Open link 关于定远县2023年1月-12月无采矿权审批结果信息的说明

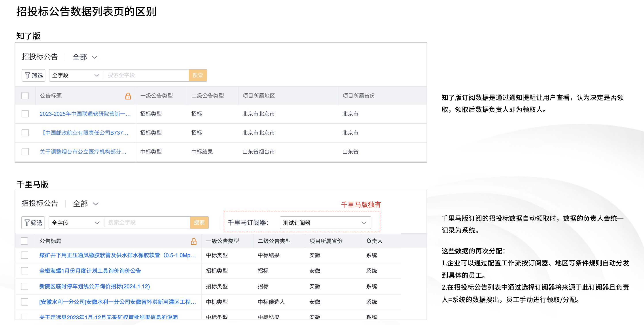pos(108,317)
